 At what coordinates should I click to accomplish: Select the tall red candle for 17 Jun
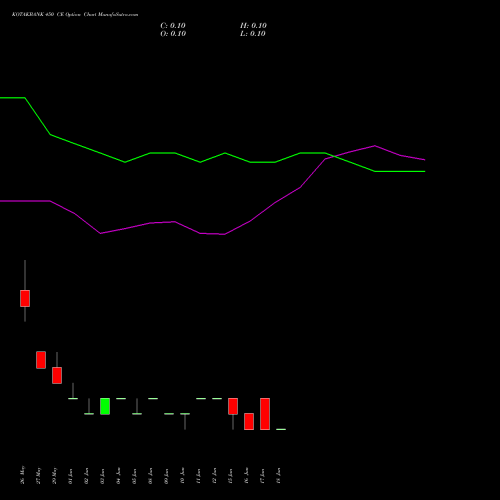pos(265,414)
